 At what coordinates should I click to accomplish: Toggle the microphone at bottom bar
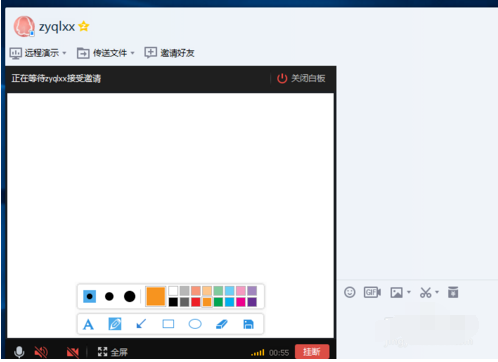click(19, 352)
